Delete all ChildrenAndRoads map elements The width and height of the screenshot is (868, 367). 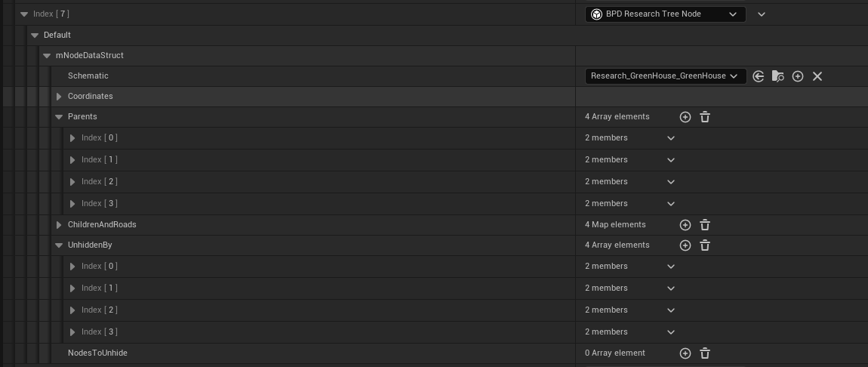click(705, 225)
